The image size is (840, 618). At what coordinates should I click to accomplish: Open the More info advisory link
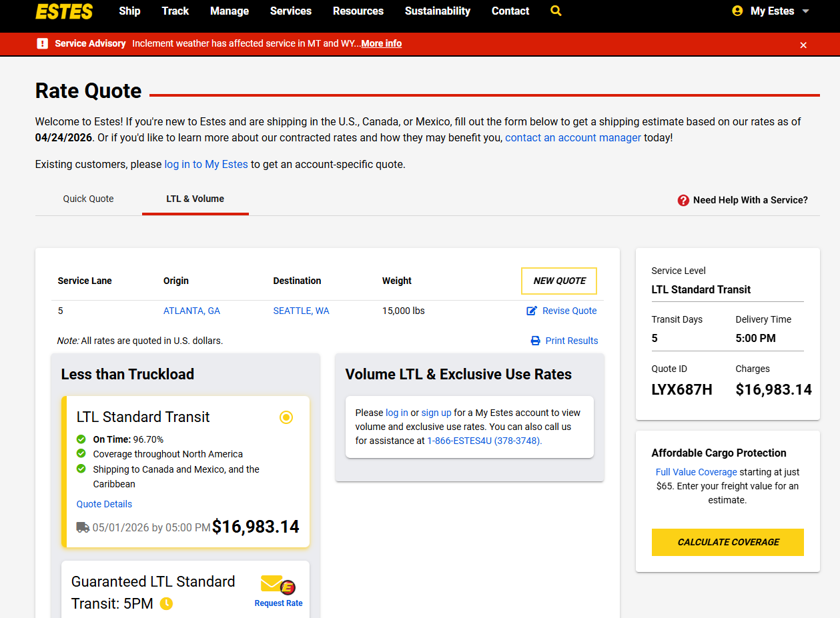pos(382,43)
